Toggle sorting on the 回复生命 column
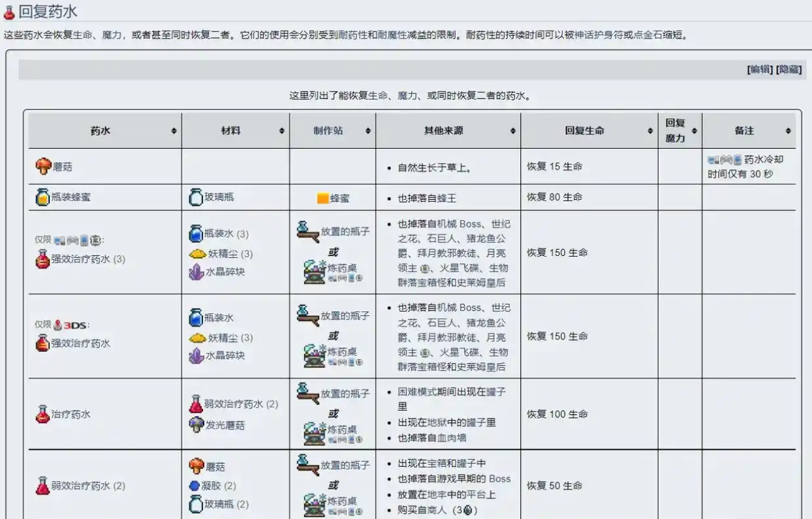812x519 pixels. click(650, 131)
